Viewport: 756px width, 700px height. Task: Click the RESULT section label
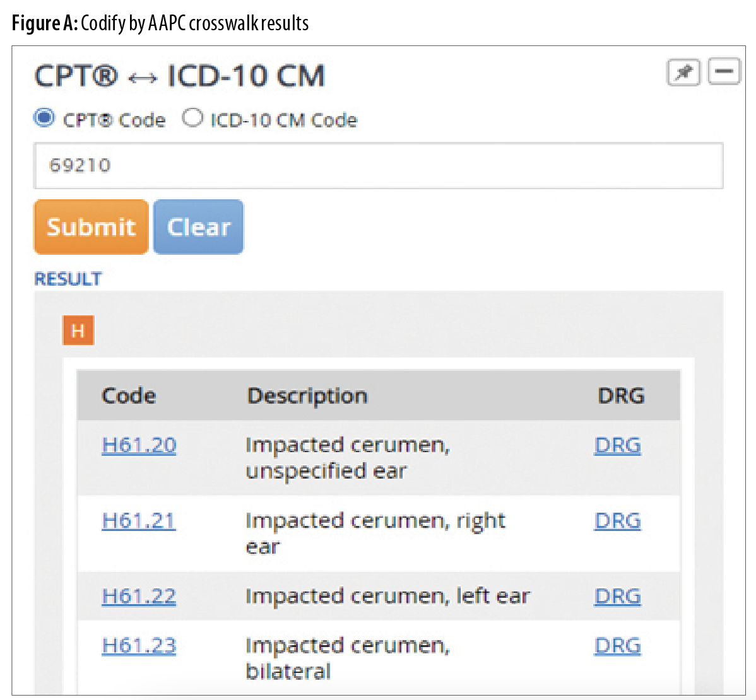(x=68, y=279)
